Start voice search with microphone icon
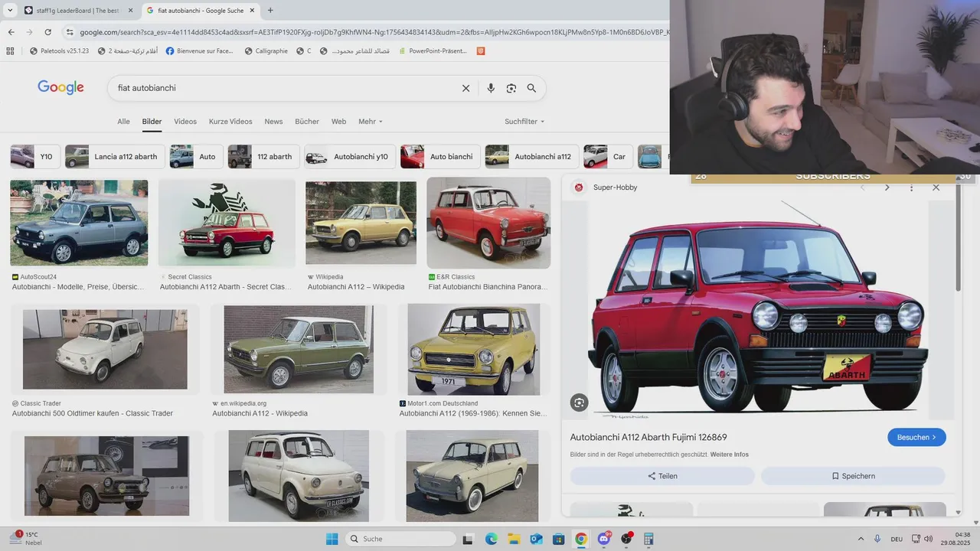Screen dimensions: 980x551 coord(491,88)
